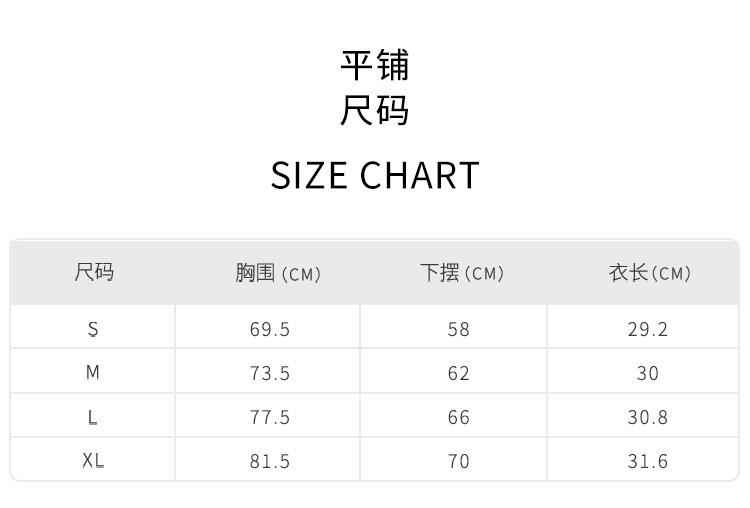The width and height of the screenshot is (750, 508).
Task: Click the 58 hem value cell
Action: coord(459,329)
